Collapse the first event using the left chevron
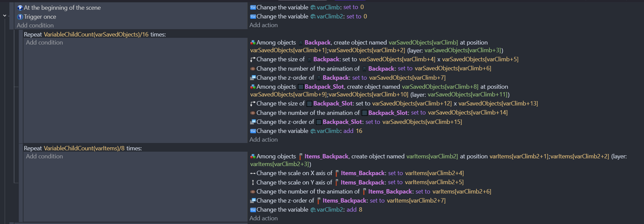 coord(5,16)
